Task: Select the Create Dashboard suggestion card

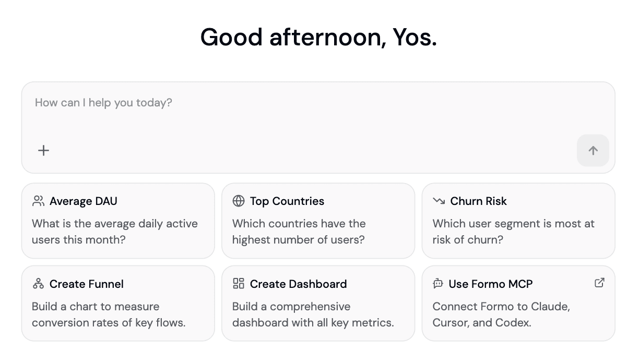Action: click(x=318, y=304)
